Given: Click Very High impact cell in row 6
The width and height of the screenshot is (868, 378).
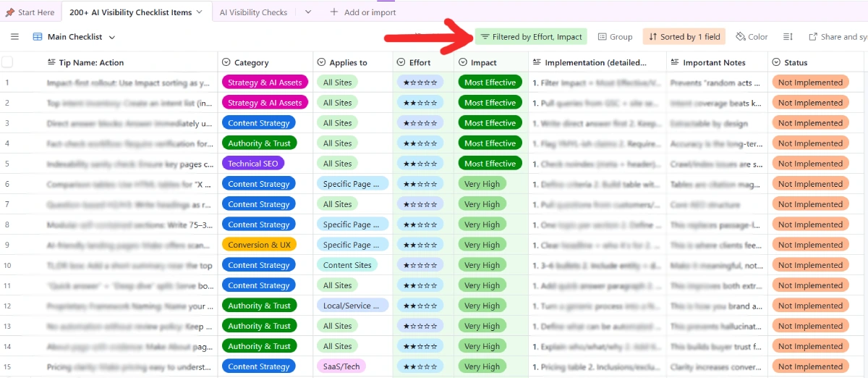Looking at the screenshot, I should [482, 184].
